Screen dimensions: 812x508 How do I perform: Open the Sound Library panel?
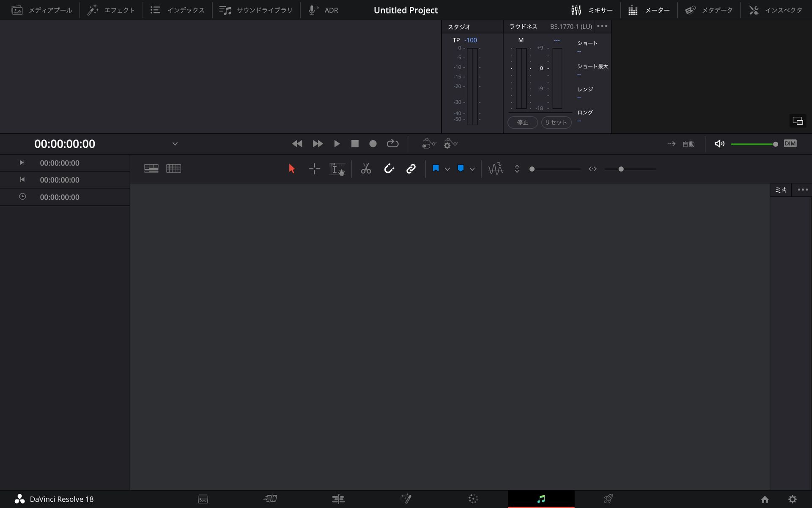(255, 10)
